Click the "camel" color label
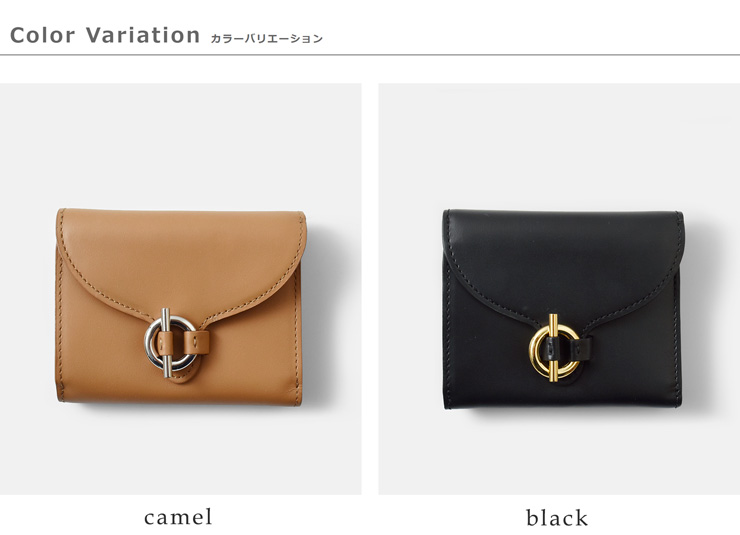 point(178,517)
